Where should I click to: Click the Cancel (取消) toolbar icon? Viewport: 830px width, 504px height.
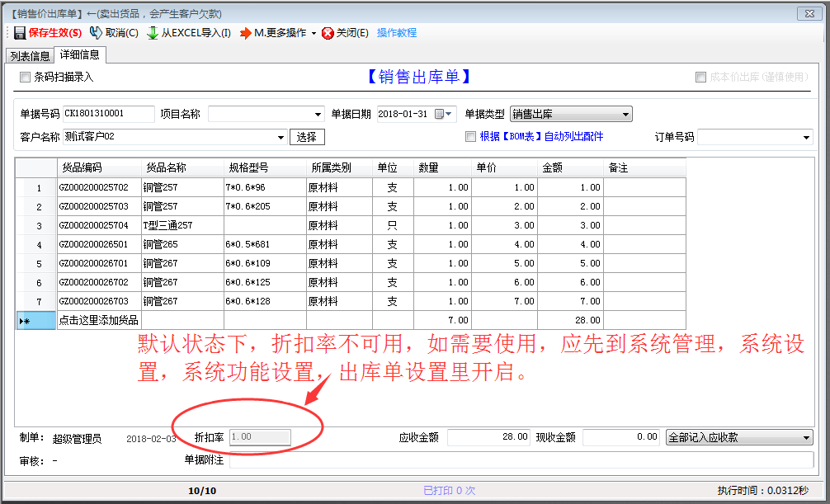click(x=96, y=33)
